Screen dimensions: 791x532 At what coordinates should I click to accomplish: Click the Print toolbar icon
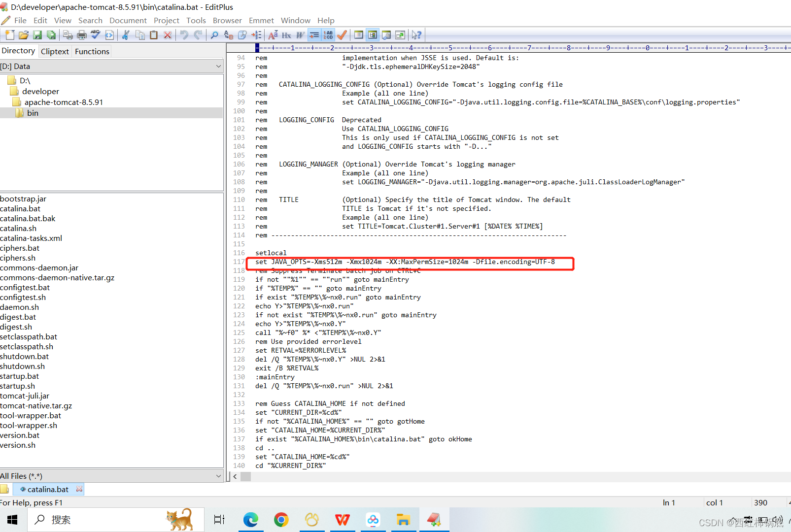pyautogui.click(x=81, y=35)
